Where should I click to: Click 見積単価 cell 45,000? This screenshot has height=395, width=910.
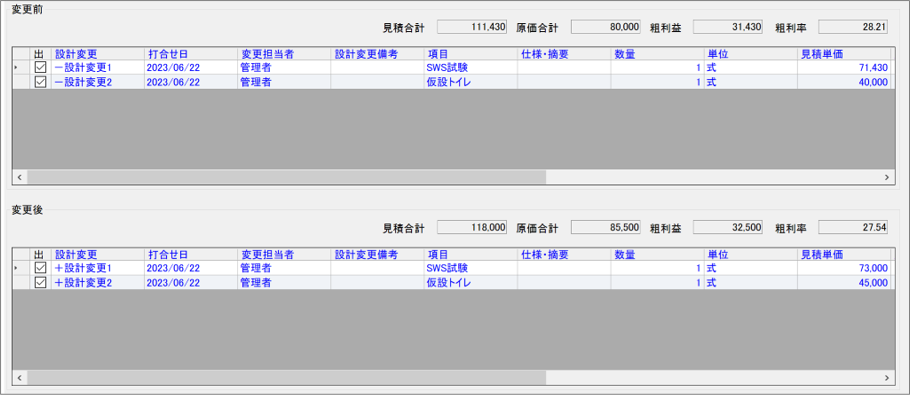tap(844, 283)
